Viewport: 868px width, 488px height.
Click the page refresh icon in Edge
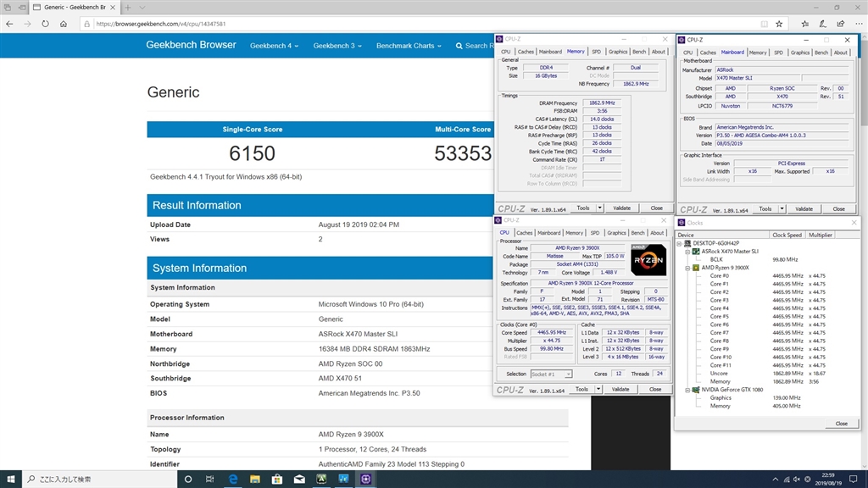(x=44, y=24)
